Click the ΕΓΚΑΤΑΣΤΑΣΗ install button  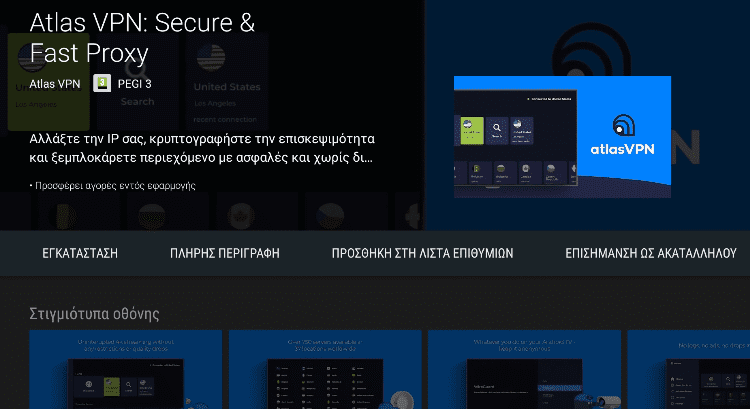80,253
